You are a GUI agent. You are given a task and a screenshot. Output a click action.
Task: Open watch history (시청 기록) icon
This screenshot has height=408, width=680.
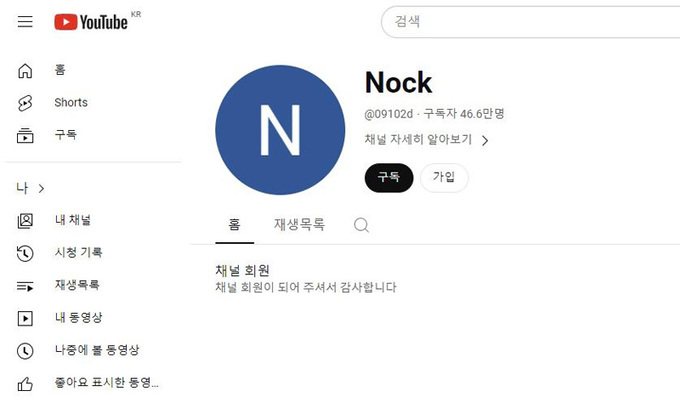[x=25, y=253]
